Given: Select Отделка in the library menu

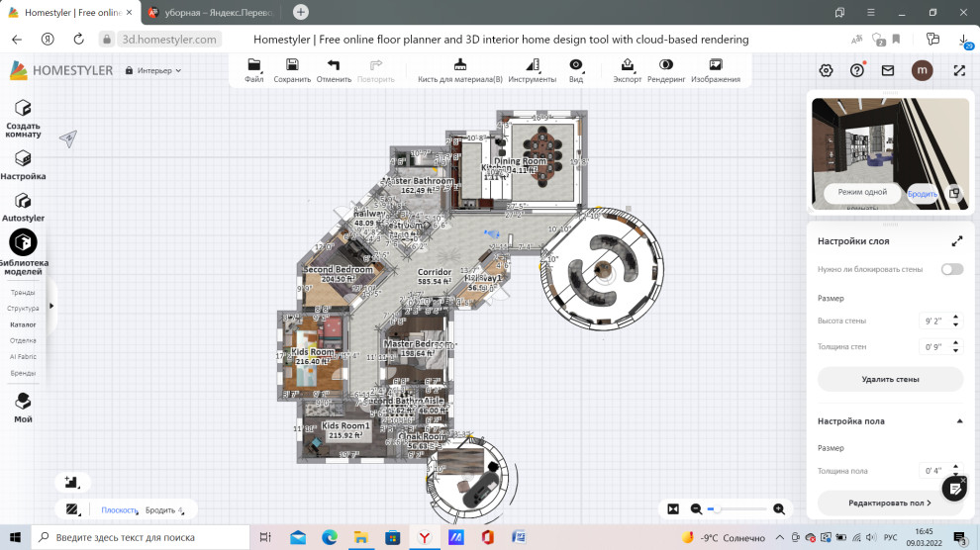Looking at the screenshot, I should click(23, 340).
